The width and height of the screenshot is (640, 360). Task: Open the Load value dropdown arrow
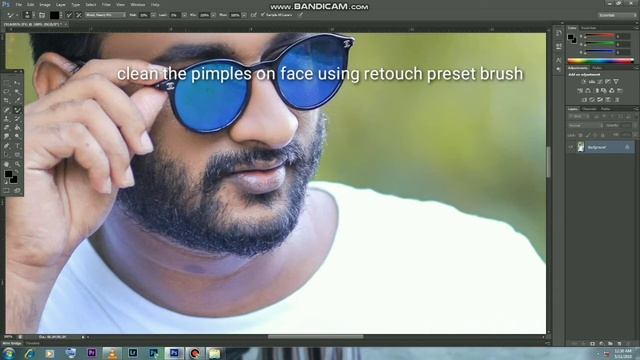(x=184, y=15)
